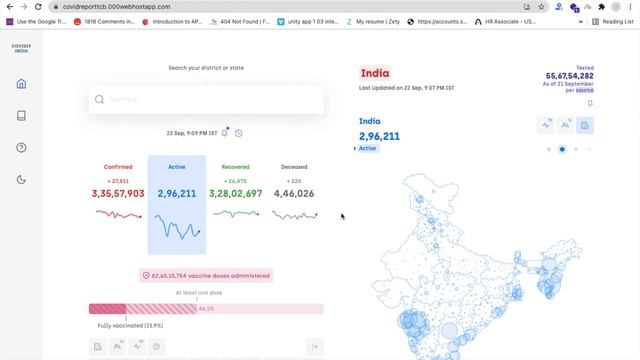Click the vaccination progress bar
Screen dimensions: 640x360
pyautogui.click(x=206, y=309)
